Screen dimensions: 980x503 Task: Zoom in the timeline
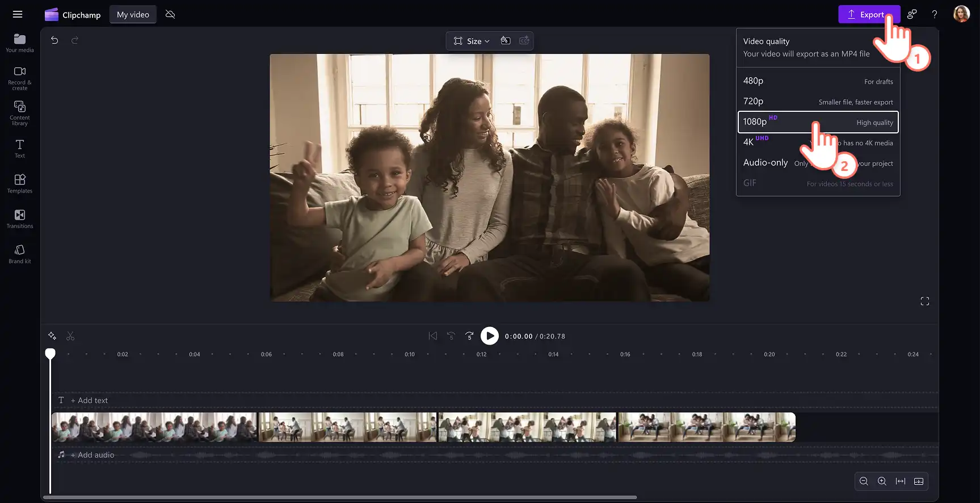click(882, 481)
